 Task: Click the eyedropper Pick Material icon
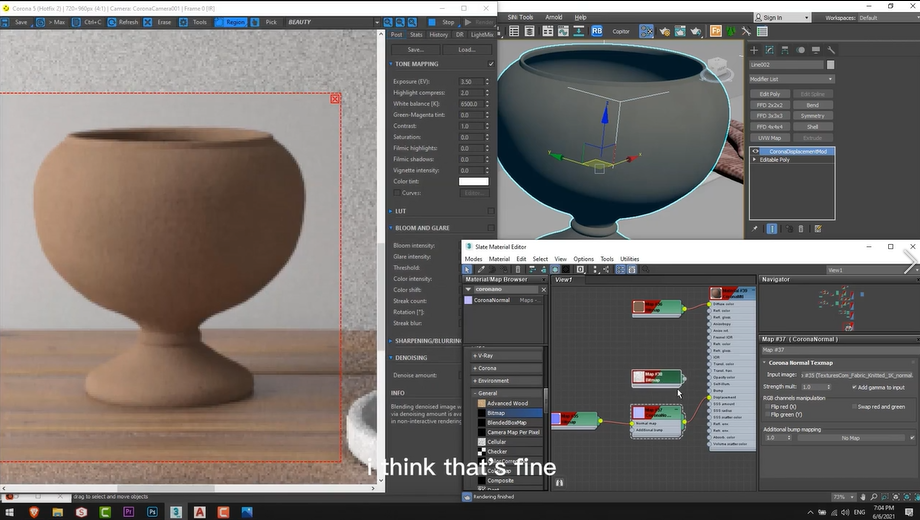coord(481,269)
